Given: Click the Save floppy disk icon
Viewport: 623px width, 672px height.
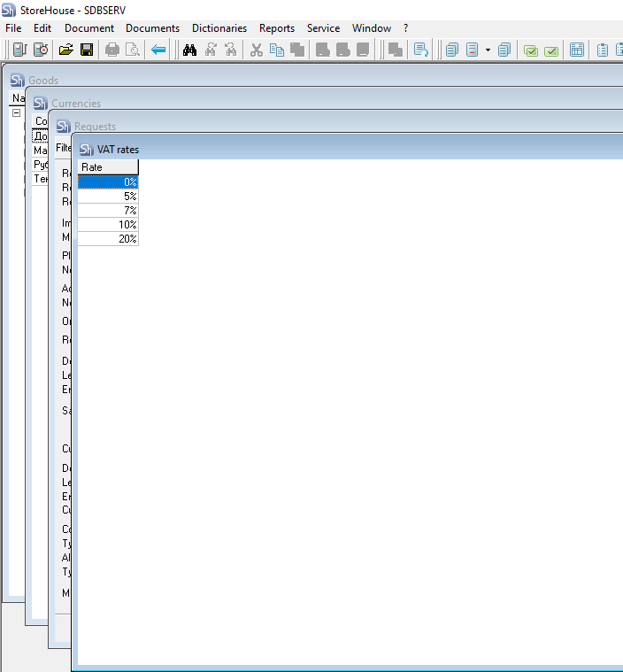Looking at the screenshot, I should (87, 50).
